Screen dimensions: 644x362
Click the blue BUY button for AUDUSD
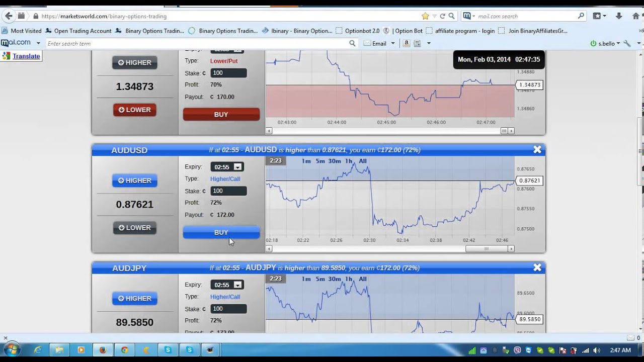[x=221, y=232]
